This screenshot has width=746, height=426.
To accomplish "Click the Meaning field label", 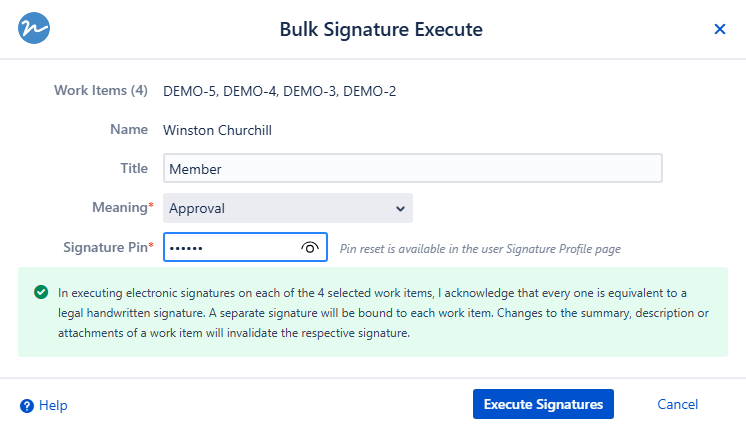I will (122, 208).
